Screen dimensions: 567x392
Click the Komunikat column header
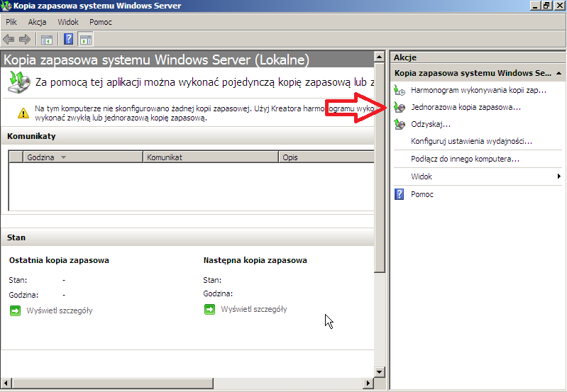tap(211, 157)
